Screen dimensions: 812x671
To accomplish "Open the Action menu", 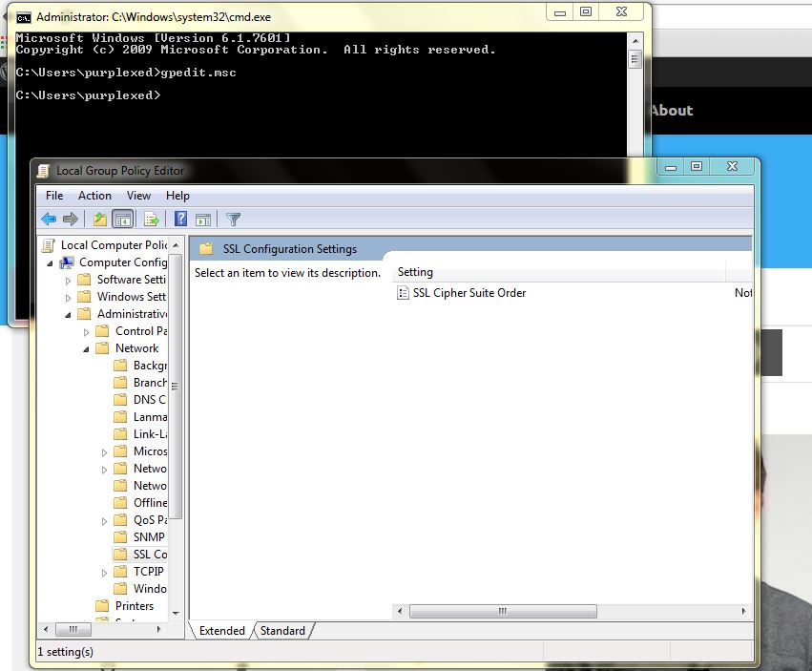I will (94, 196).
